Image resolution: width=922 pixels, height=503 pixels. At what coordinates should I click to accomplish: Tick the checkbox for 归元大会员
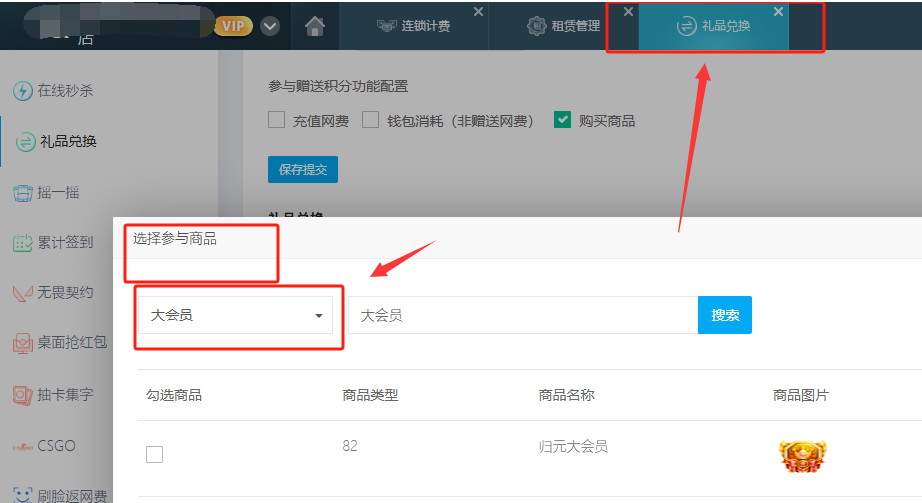click(x=155, y=454)
